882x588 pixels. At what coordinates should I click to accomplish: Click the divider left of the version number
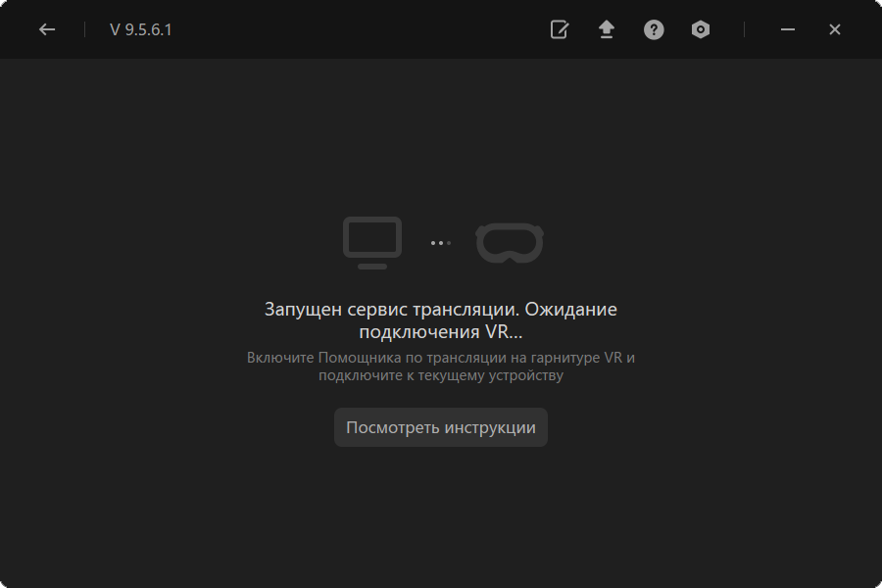point(84,29)
